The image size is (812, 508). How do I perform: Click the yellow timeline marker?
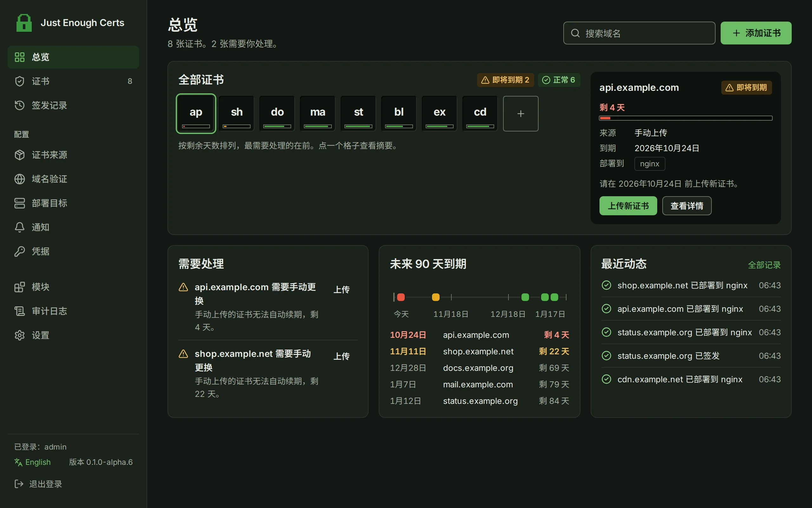pos(435,297)
